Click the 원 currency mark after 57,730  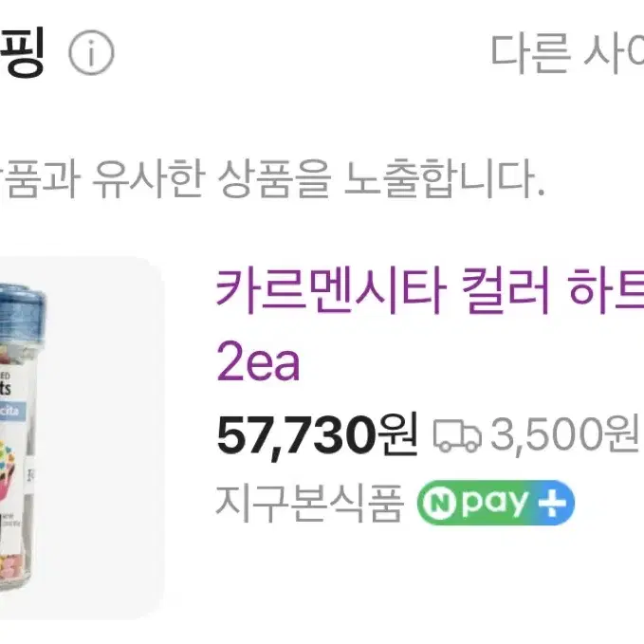398,434
